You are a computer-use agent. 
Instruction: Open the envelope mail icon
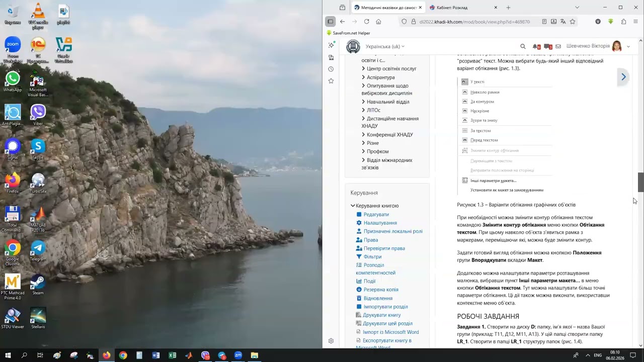(x=558, y=46)
